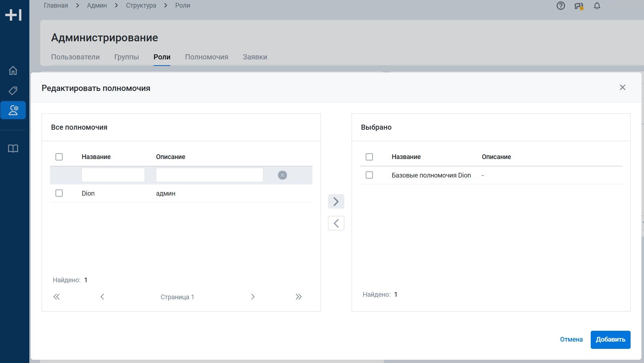Toggle select-all checkbox in Все полномочия
The height and width of the screenshot is (363, 644).
tap(59, 157)
